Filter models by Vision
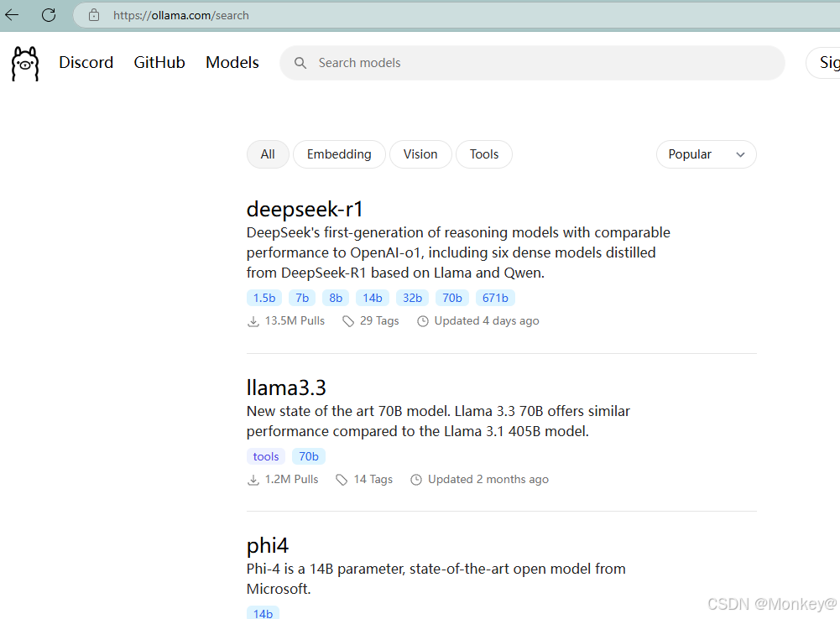 pos(420,154)
